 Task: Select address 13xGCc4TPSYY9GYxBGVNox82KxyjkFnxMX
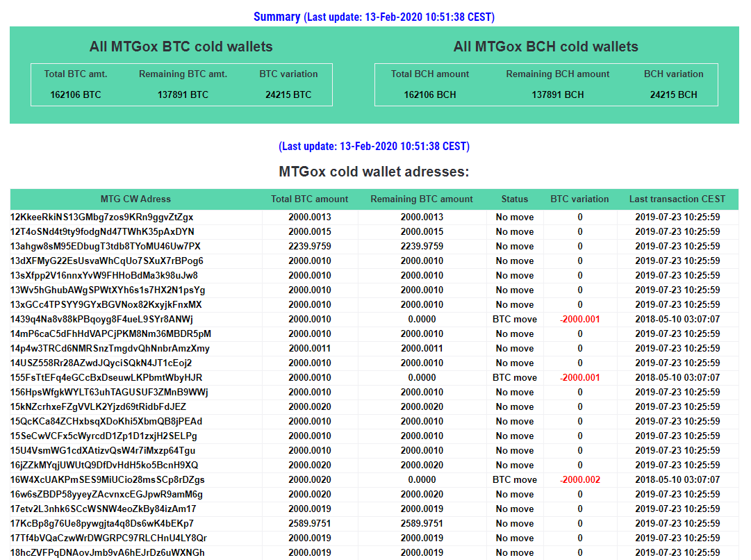[x=106, y=305]
